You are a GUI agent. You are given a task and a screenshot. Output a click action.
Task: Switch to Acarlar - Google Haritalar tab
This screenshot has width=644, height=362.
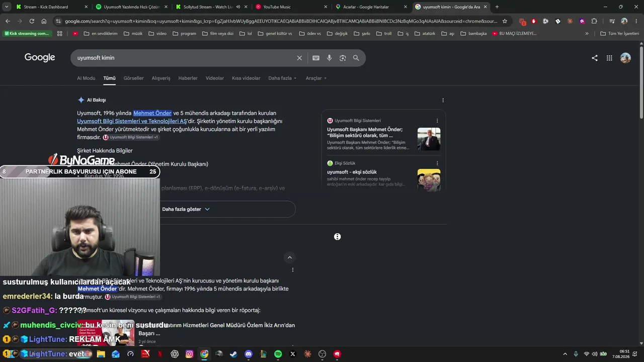pos(371,7)
